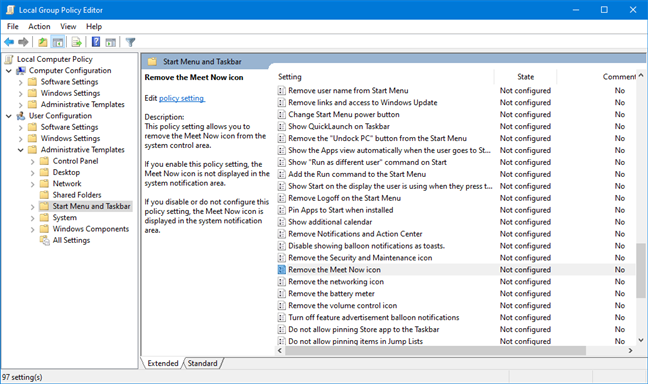Open the File menu
Viewport: 648px width, 384px height.
(x=12, y=26)
